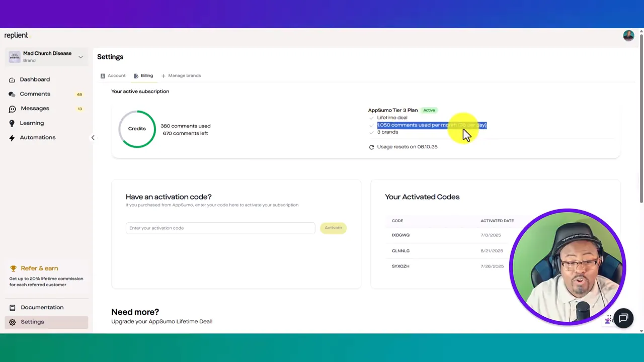Image resolution: width=644 pixels, height=362 pixels.
Task: Click the 7/26/2025 activation date
Action: 492,266
